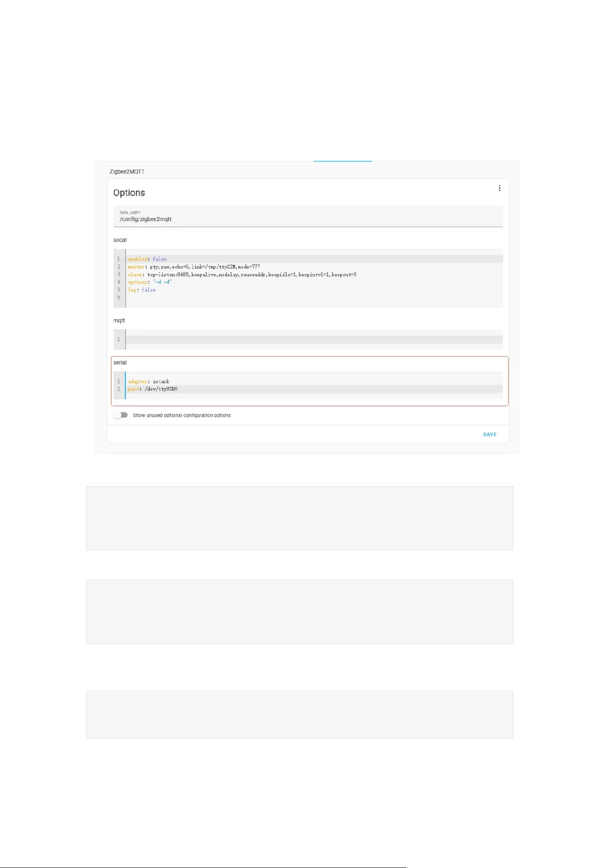Click empty line 6 of socat editor
The height and width of the screenshot is (868, 614).
[x=314, y=298]
